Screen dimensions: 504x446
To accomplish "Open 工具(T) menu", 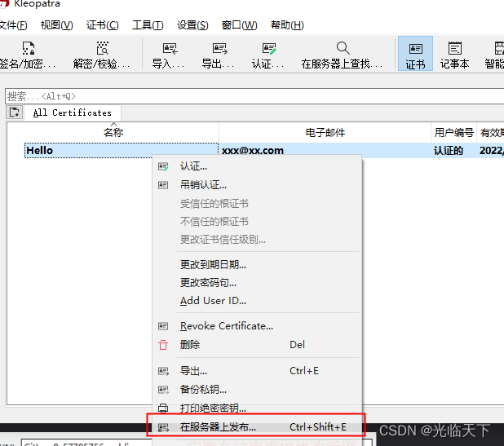I will pyautogui.click(x=148, y=25).
